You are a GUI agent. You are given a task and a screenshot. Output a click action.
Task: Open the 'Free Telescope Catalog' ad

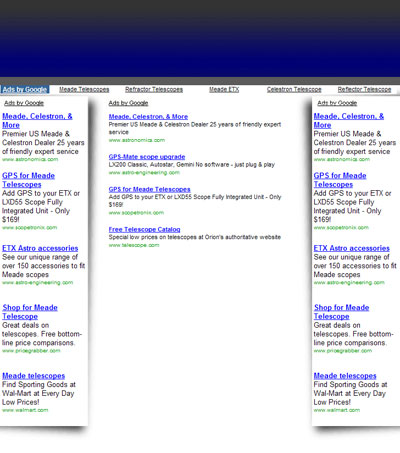click(x=144, y=229)
